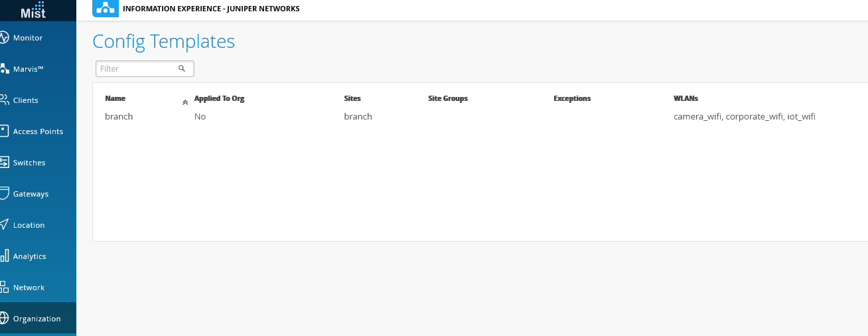Click the Filter text field
The height and width of the screenshot is (336, 868).
[137, 68]
